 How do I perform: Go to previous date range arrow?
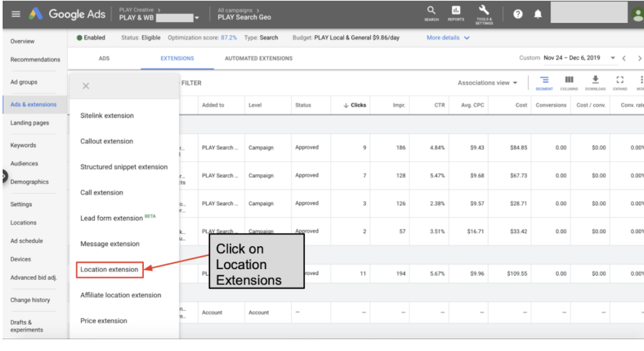624,58
